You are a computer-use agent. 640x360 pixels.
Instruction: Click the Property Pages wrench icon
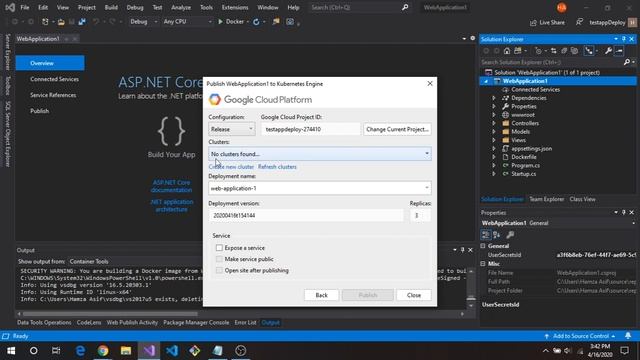click(510, 235)
